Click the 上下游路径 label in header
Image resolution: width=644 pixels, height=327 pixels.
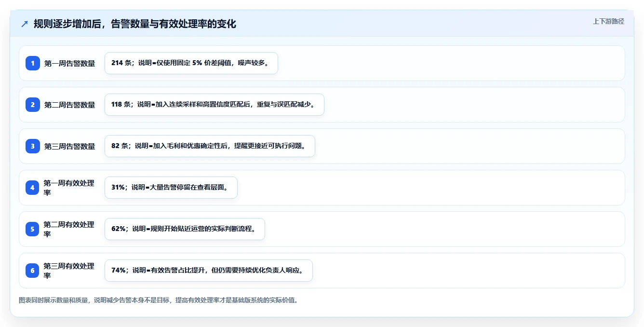tap(608, 21)
